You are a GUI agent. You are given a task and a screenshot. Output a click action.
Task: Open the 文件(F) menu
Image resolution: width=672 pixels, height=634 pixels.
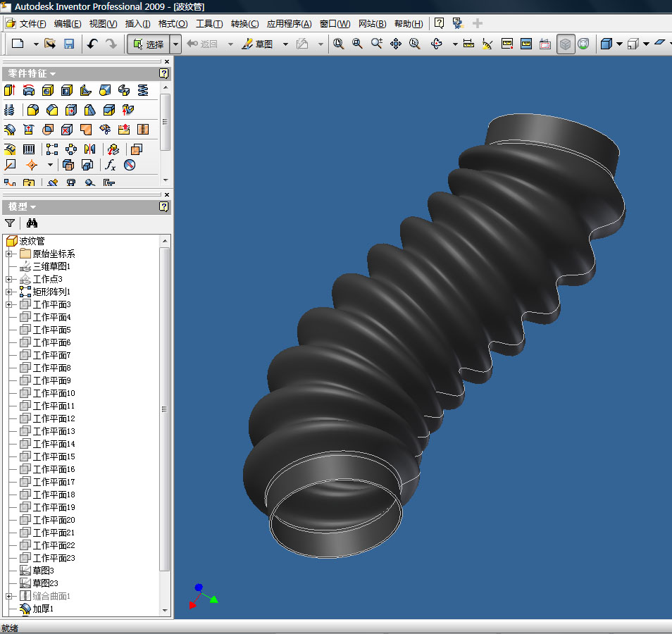click(32, 24)
